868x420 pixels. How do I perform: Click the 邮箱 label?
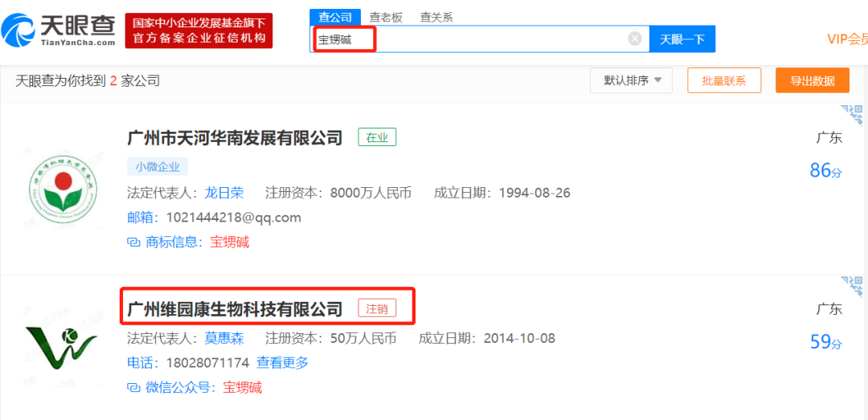143,218
